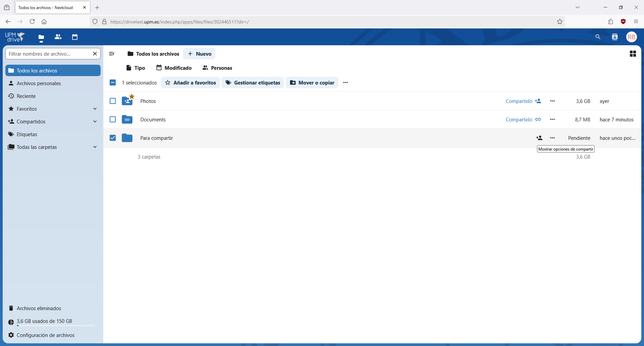The width and height of the screenshot is (644, 346).
Task: Open share options for Para compartir
Action: coord(539,138)
